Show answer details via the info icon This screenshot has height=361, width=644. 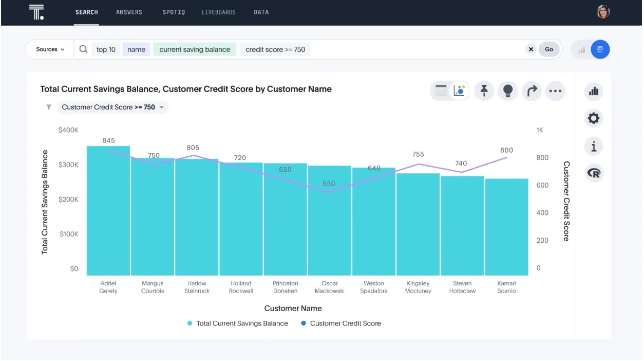pos(594,146)
